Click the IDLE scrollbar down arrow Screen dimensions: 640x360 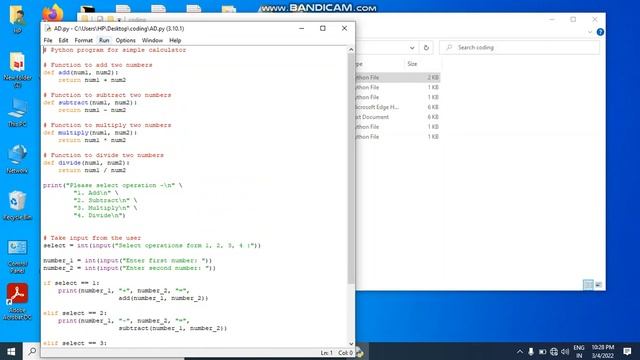point(351,344)
